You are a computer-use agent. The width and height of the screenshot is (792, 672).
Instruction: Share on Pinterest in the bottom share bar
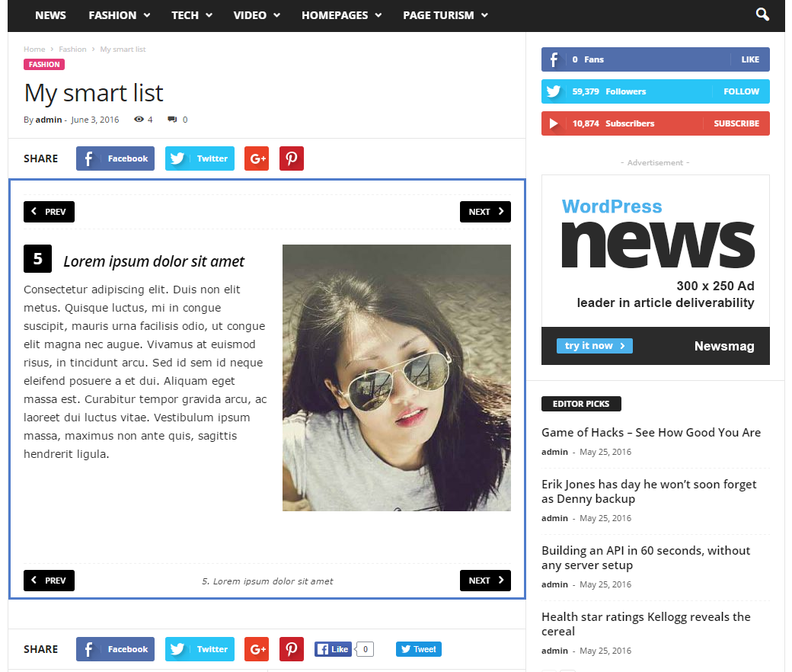[x=292, y=649]
